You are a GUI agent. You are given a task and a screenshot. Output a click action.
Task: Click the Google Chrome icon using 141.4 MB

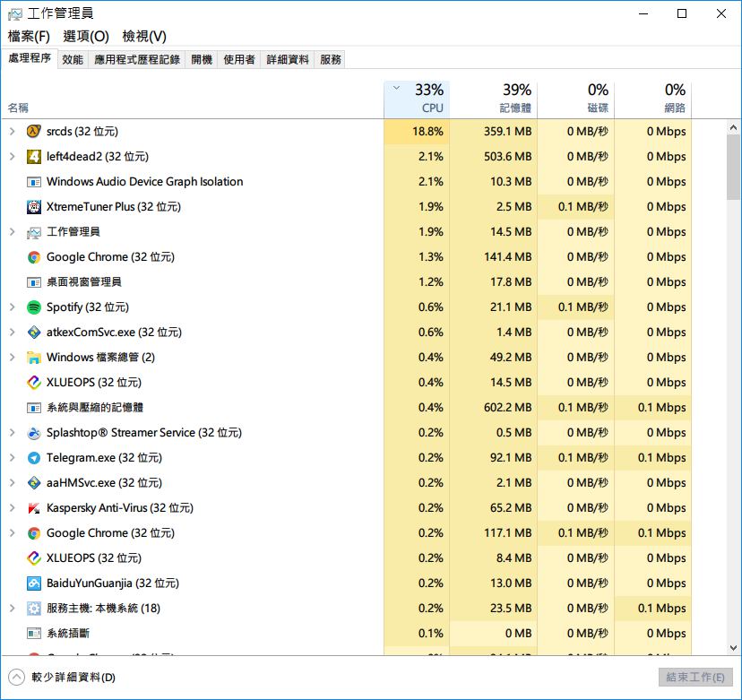point(33,257)
